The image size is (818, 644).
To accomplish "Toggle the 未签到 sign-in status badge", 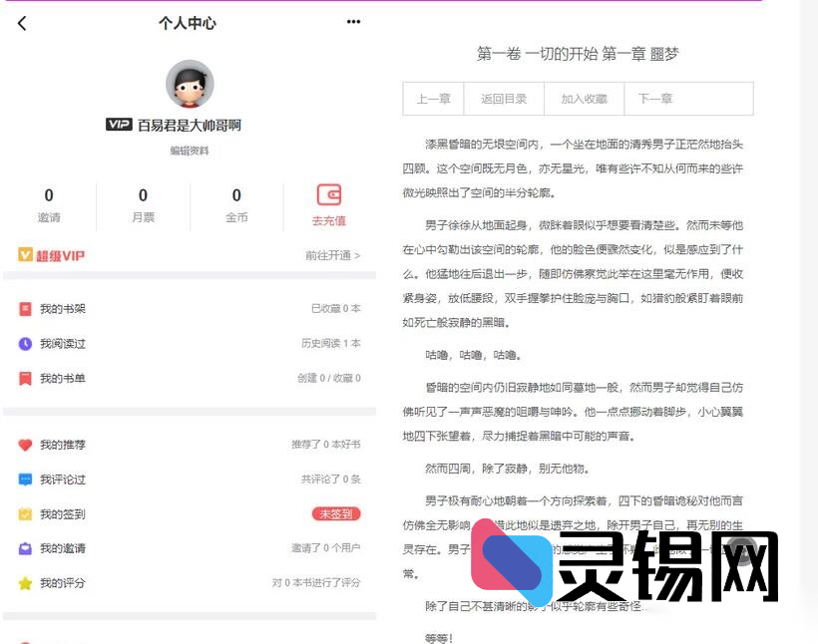I will click(336, 513).
